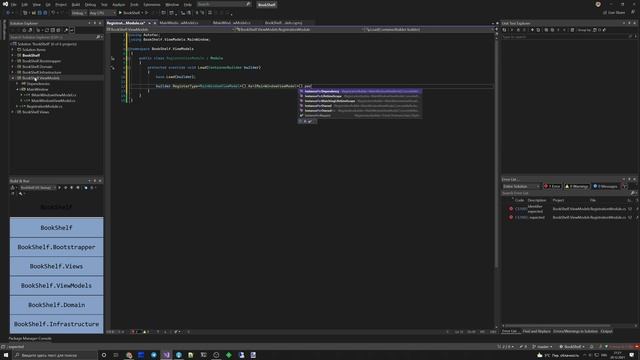Open the Build menu
The height and width of the screenshot is (360, 640).
point(76,4)
